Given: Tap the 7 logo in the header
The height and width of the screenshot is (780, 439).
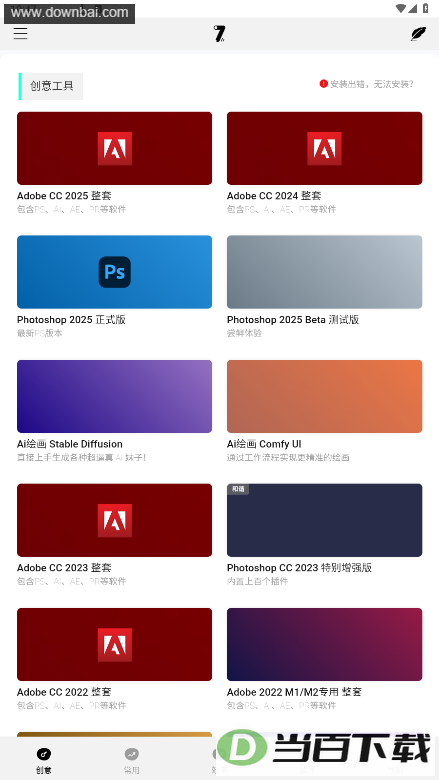Looking at the screenshot, I should 219,33.
